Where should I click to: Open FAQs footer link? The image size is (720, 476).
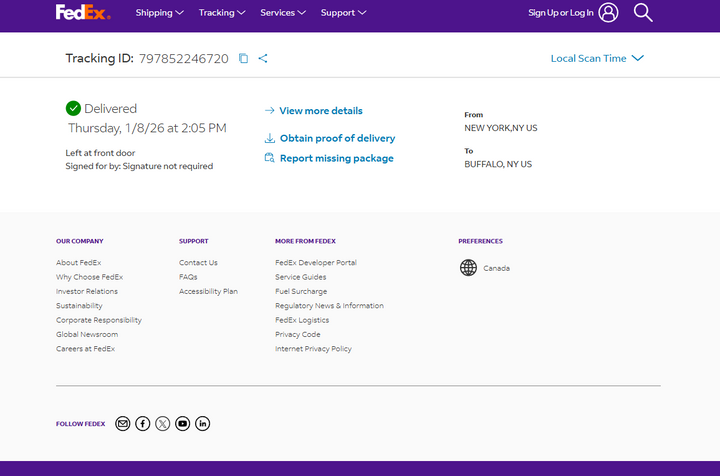point(188,277)
